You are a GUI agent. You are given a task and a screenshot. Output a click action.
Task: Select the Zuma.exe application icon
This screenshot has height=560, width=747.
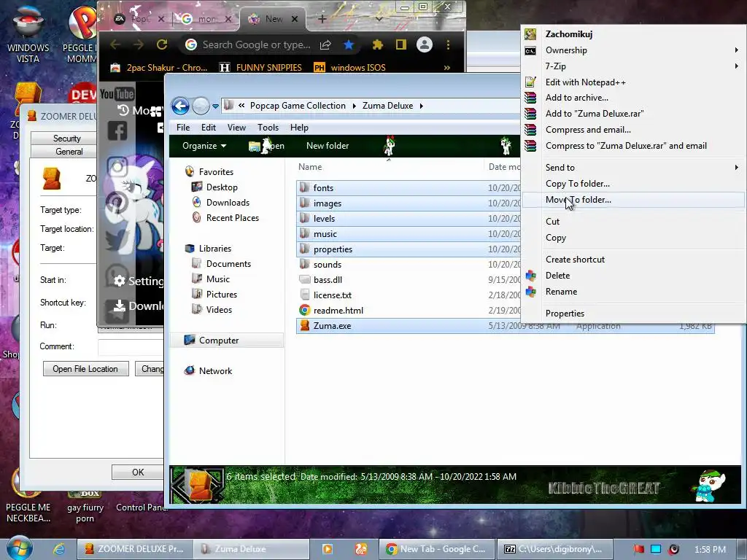pos(304,325)
